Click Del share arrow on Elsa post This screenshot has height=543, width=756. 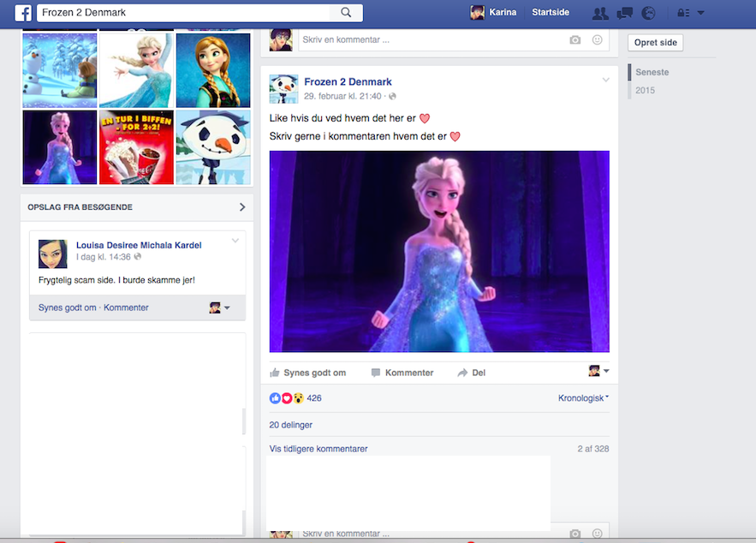pyautogui.click(x=471, y=373)
